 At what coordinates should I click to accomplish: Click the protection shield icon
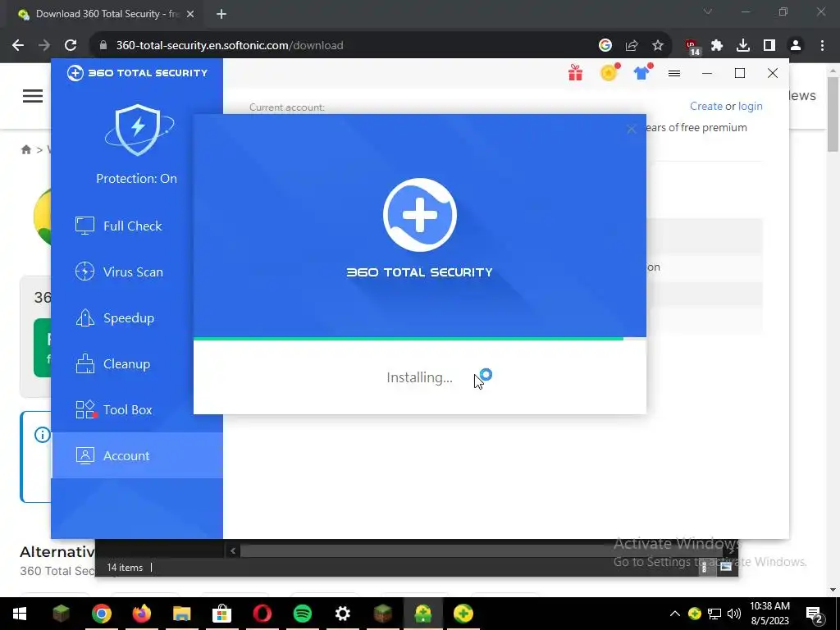(139, 130)
